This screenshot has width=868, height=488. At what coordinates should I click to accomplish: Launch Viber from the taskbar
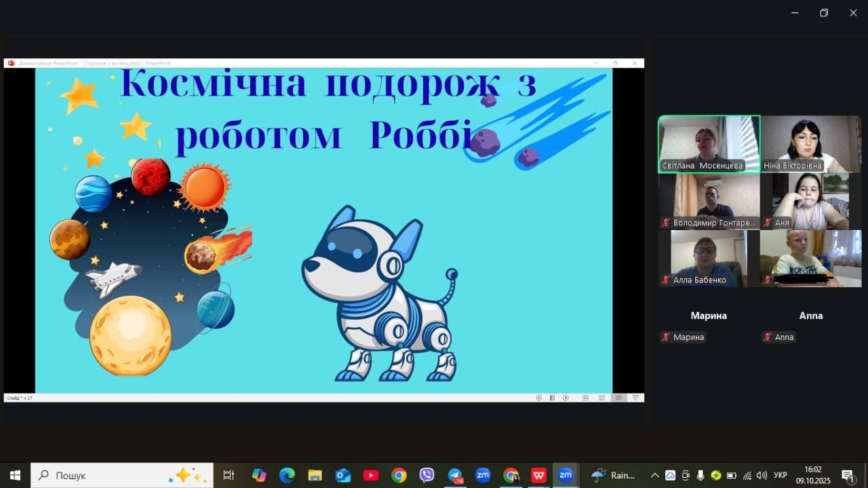point(427,475)
